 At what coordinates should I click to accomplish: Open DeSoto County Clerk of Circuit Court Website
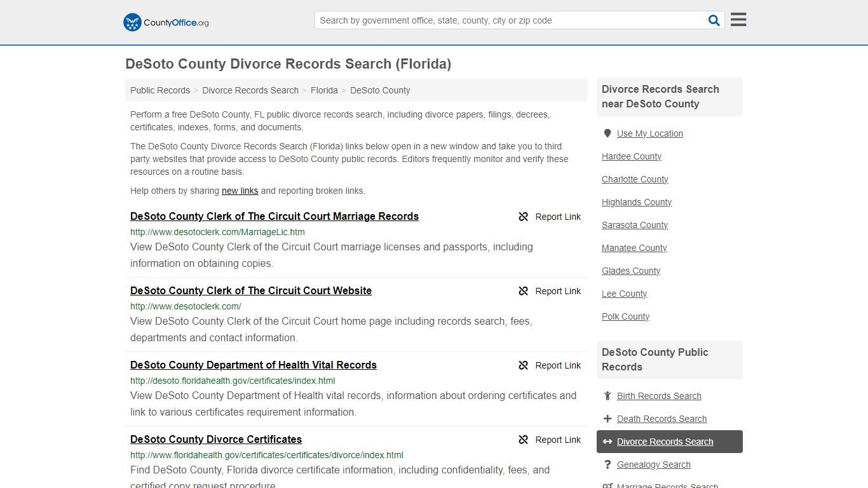[x=251, y=290]
